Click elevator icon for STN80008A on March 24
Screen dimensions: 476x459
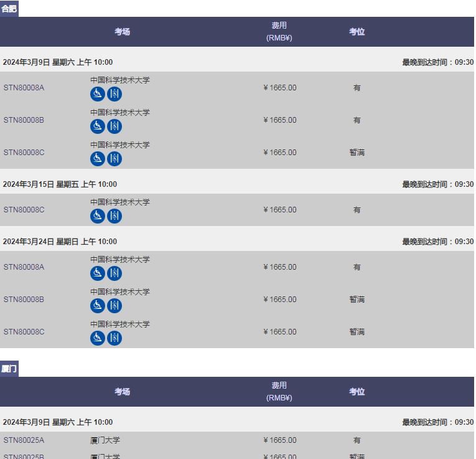[114, 273]
